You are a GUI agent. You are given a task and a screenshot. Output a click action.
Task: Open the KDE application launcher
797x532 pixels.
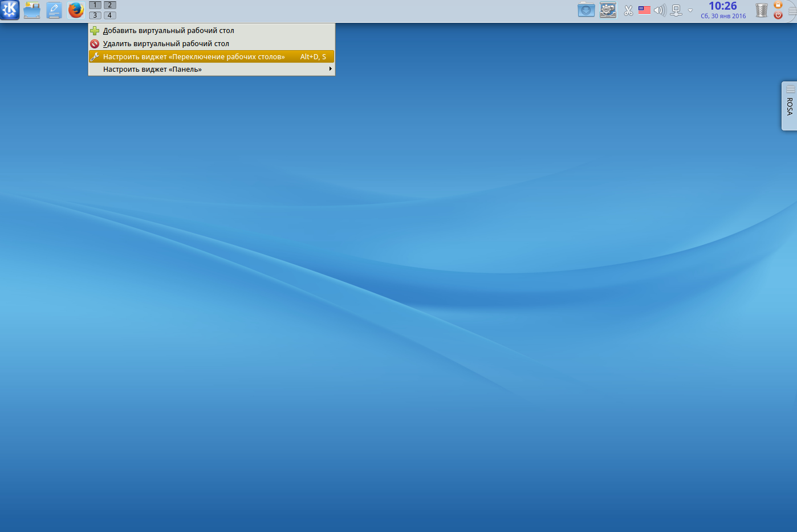(x=10, y=10)
